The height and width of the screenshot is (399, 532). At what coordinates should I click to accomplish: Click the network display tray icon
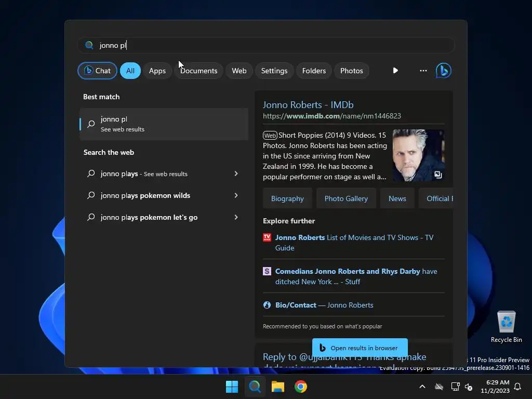pyautogui.click(x=455, y=387)
